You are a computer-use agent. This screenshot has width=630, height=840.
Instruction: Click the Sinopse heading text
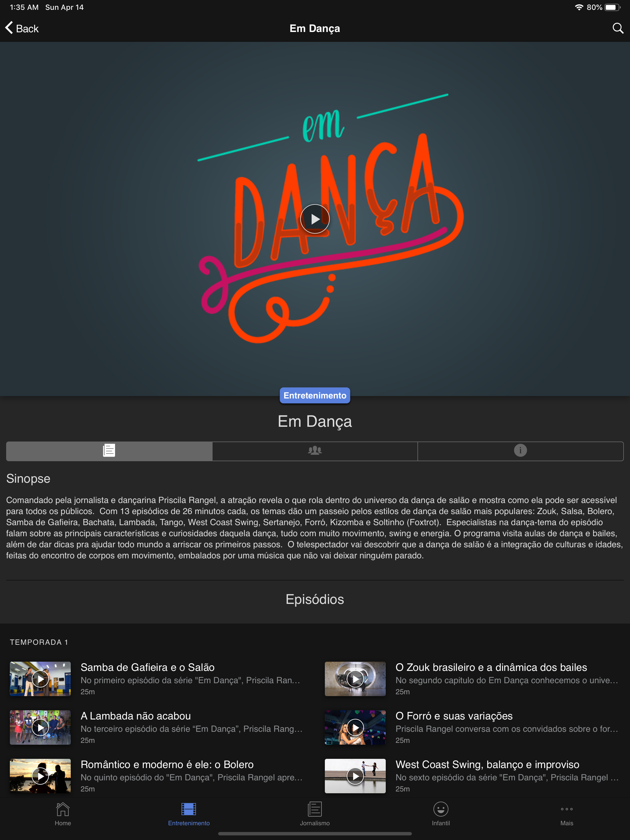28,478
